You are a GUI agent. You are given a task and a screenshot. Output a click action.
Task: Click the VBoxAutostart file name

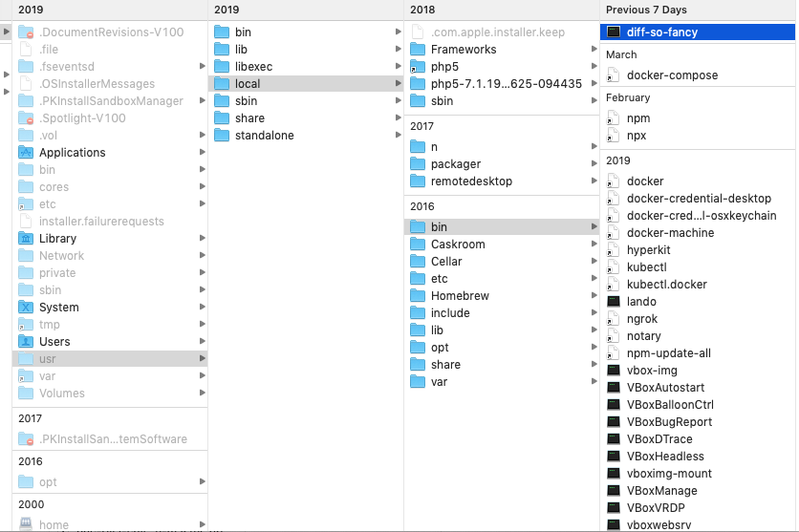[665, 388]
